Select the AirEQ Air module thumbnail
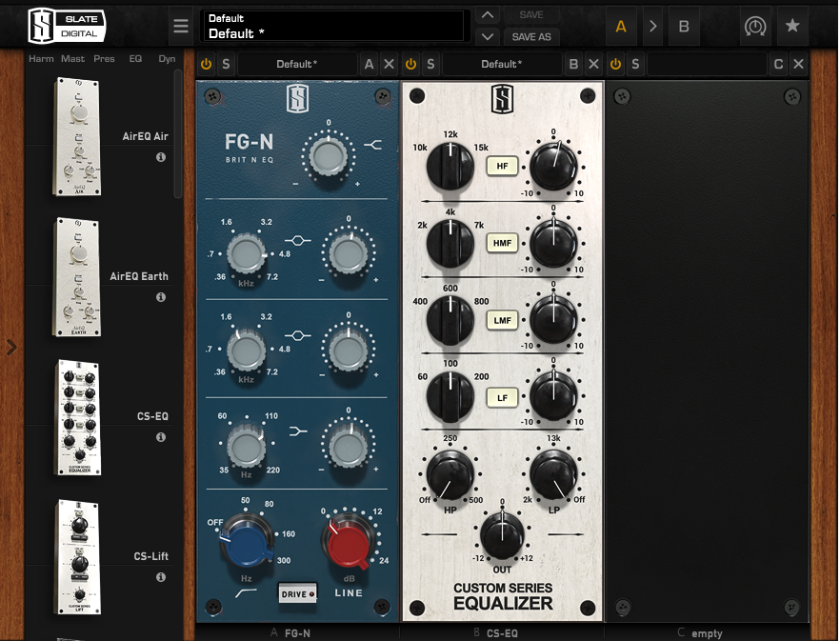Viewport: 840px width, 641px height. [76, 137]
